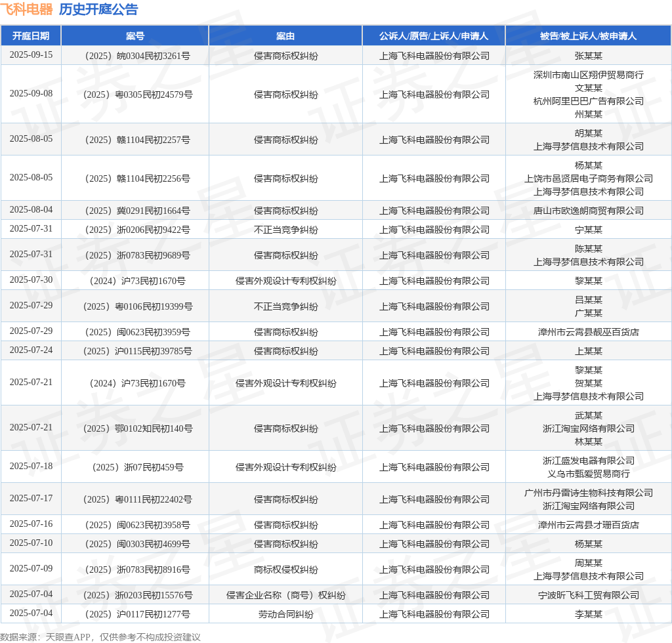Click defendant 李某某
The width and height of the screenshot is (672, 643).
(589, 614)
